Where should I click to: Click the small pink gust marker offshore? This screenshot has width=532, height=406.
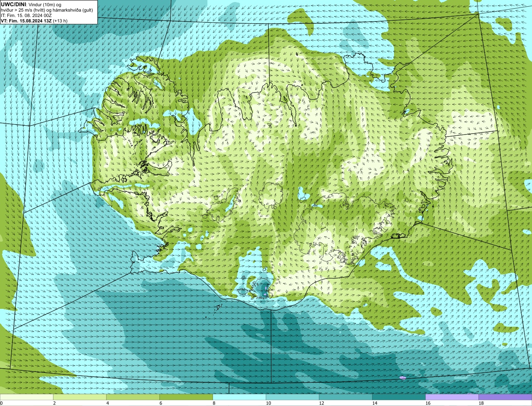tap(402, 377)
